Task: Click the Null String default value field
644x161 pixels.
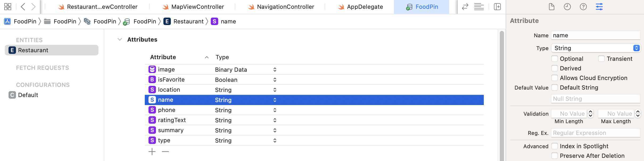Action: [595, 99]
